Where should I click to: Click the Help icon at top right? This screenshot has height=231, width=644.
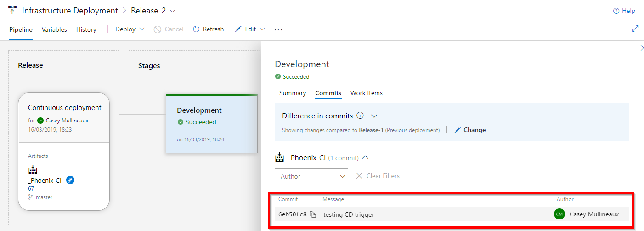click(x=616, y=11)
